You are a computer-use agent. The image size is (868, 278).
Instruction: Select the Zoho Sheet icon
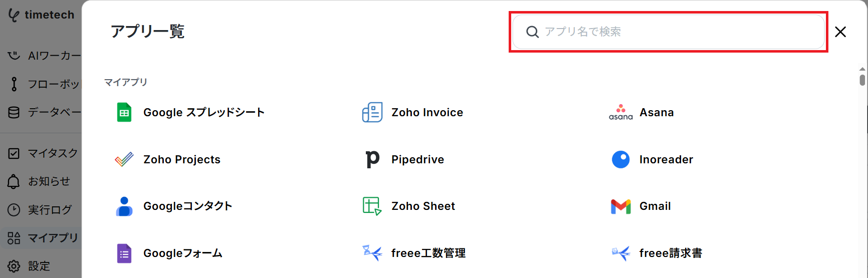coord(372,206)
